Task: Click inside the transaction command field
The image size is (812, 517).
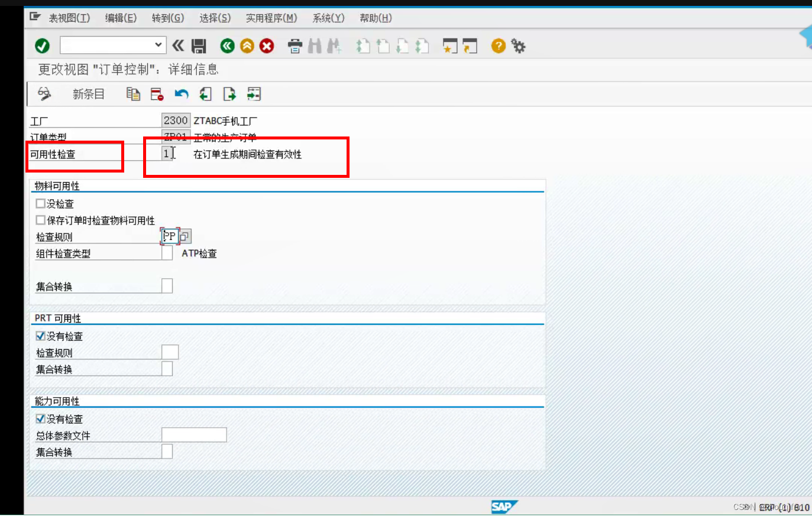Action: click(x=106, y=45)
